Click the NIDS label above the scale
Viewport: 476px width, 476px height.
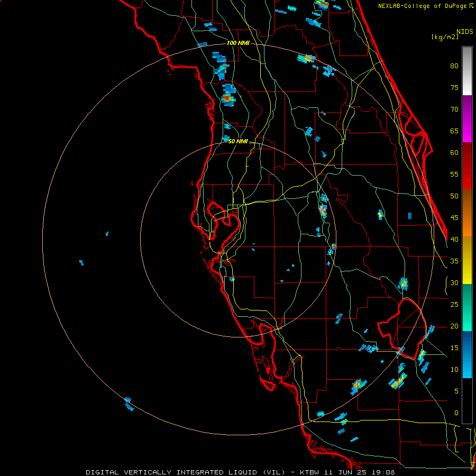pyautogui.click(x=465, y=32)
